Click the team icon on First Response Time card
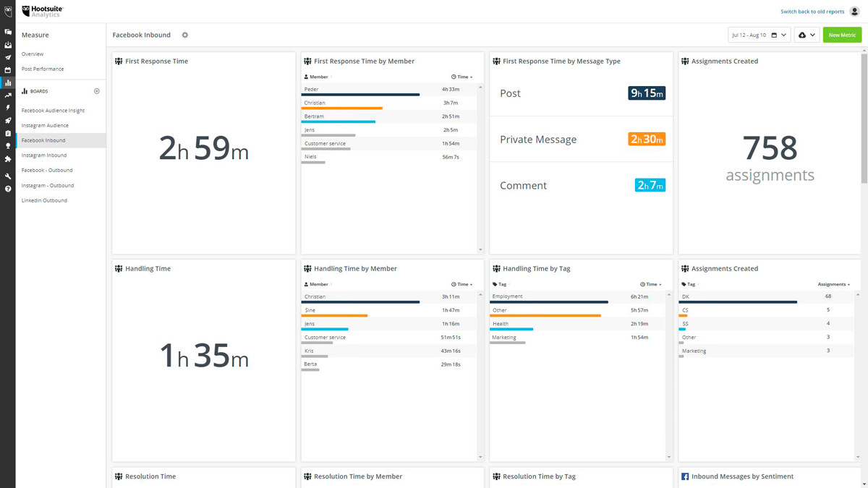Viewport: 868px width, 488px height. 119,61
